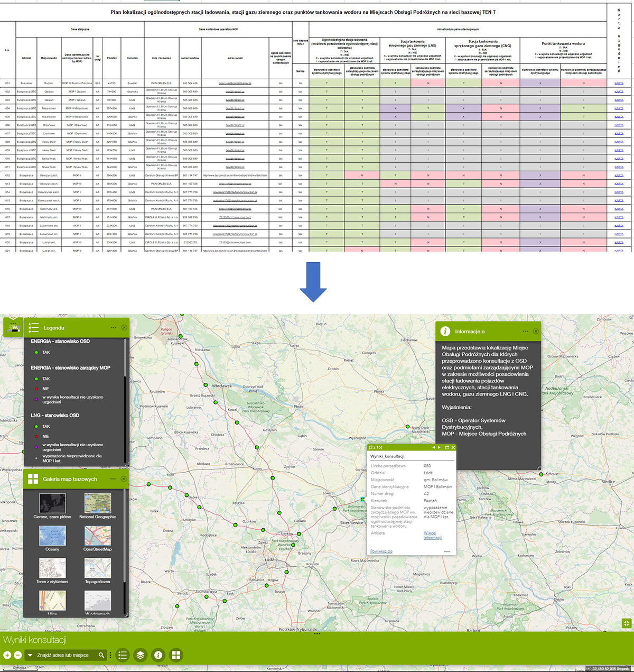Open the layer list from bottom toolbar
The width and height of the screenshot is (634, 672).
click(140, 655)
